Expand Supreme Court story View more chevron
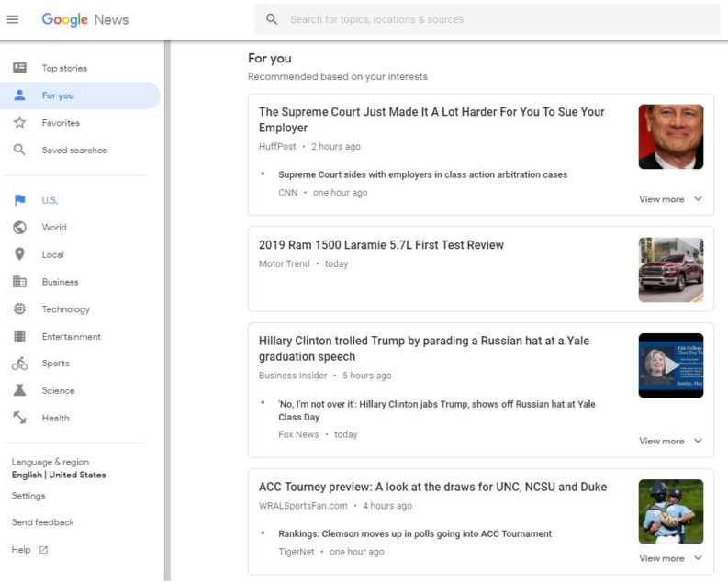 (x=698, y=198)
